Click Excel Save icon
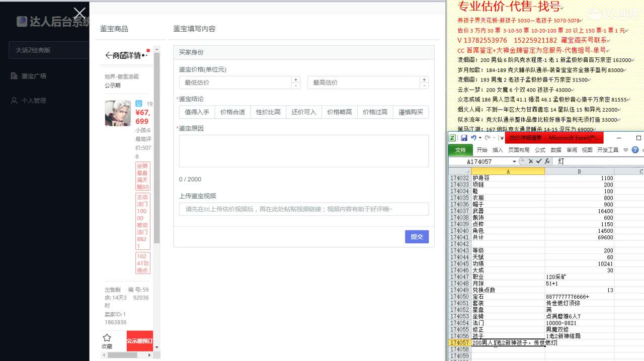The height and width of the screenshot is (361, 644). [464, 138]
